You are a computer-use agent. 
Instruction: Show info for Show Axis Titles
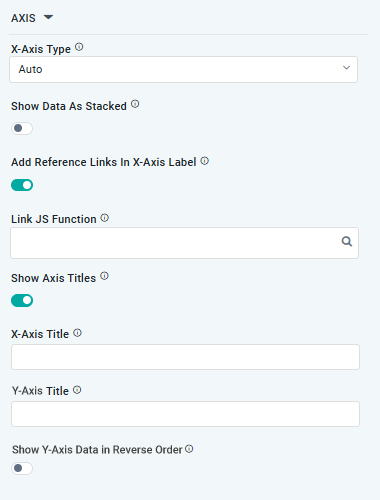(x=104, y=276)
